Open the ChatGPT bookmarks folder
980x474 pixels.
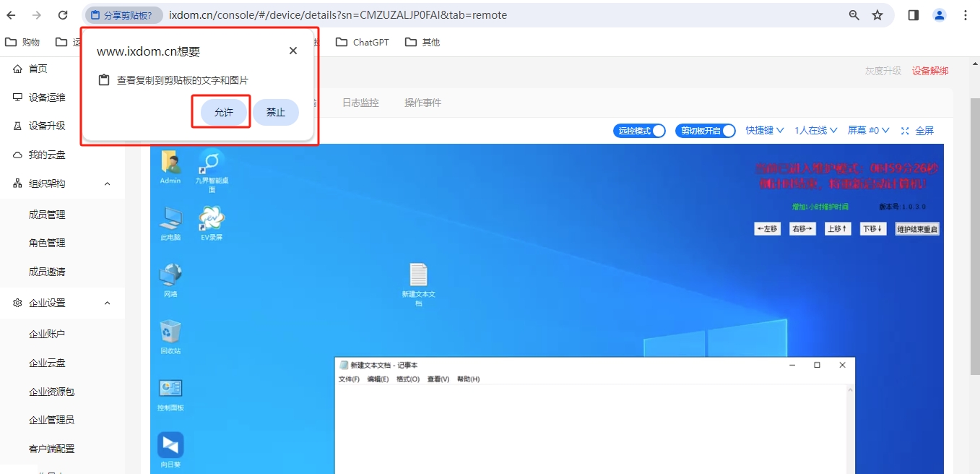363,42
